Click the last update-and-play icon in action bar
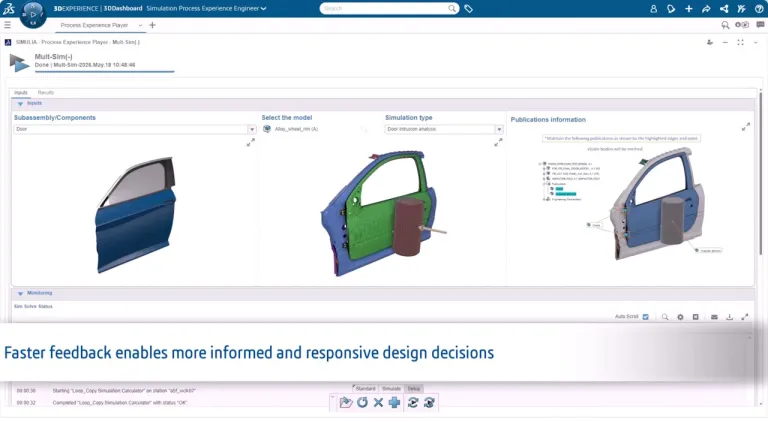Viewport: 768px width, 422px height. 429,402
